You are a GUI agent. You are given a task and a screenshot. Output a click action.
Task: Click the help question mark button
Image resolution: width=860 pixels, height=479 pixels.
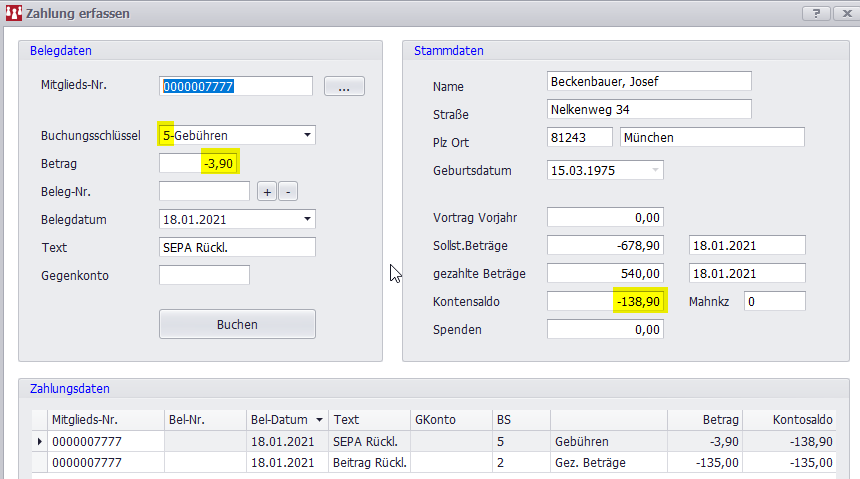pyautogui.click(x=818, y=13)
